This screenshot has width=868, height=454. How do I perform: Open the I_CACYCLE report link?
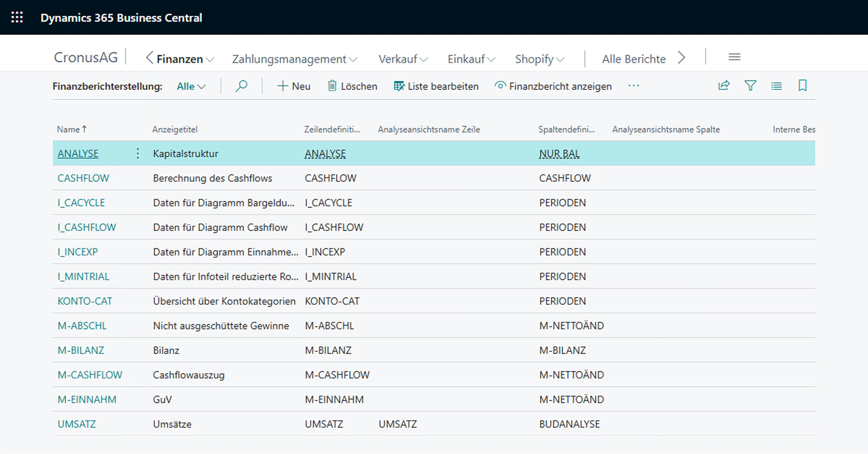[81, 203]
